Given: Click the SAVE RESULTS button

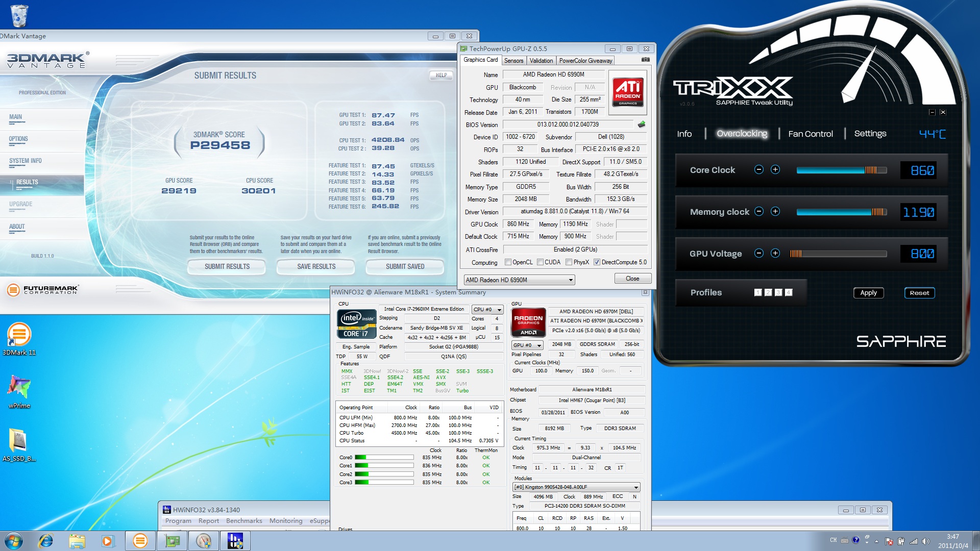Looking at the screenshot, I should tap(316, 266).
